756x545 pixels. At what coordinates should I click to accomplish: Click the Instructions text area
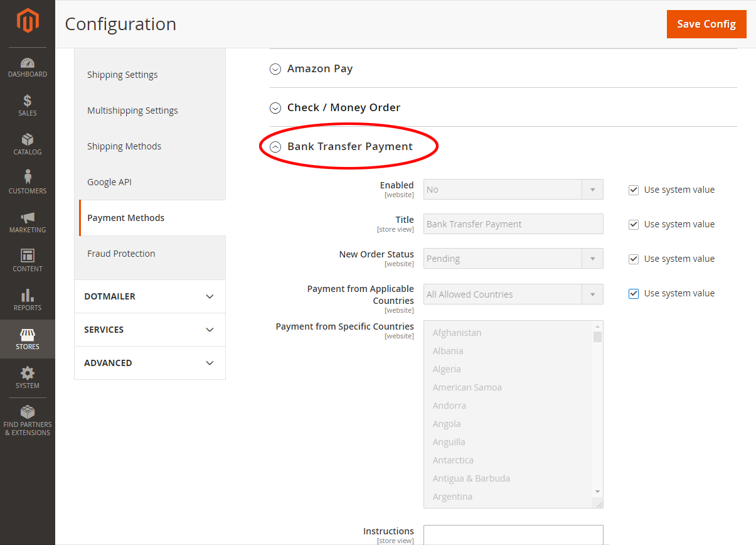pyautogui.click(x=513, y=535)
